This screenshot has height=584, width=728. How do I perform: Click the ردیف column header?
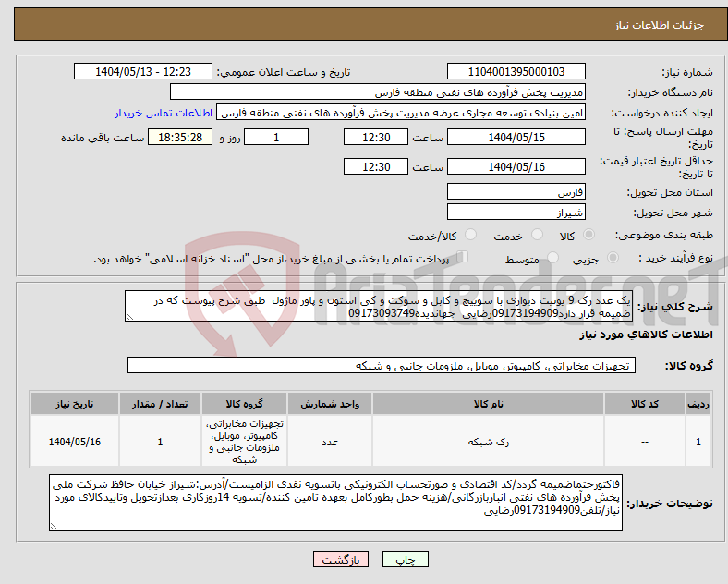698,404
